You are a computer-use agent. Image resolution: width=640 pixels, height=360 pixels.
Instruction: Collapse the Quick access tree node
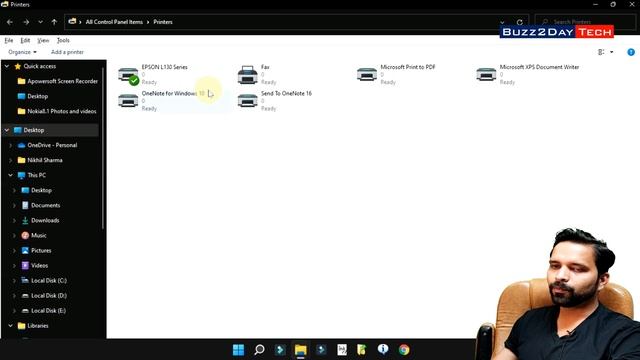(x=7, y=66)
